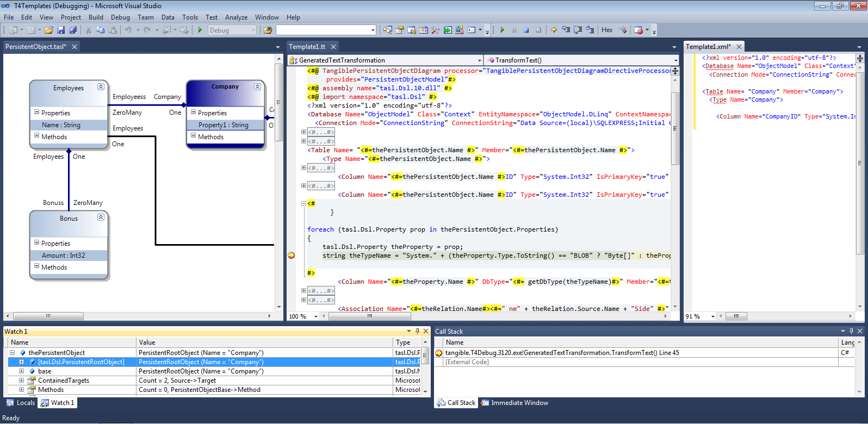Image resolution: width=868 pixels, height=424 pixels.
Task: Pin the Call Stack panel
Action: [851, 331]
